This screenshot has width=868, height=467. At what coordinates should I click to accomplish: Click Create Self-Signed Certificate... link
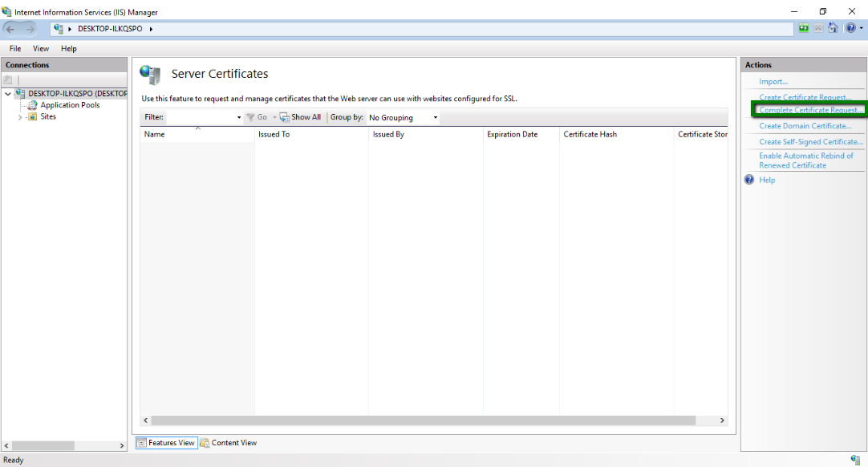click(x=811, y=142)
